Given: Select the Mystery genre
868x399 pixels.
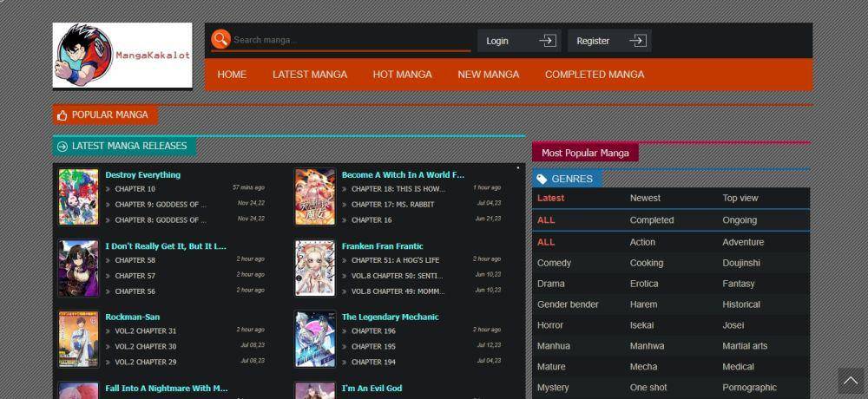Looking at the screenshot, I should tap(552, 388).
